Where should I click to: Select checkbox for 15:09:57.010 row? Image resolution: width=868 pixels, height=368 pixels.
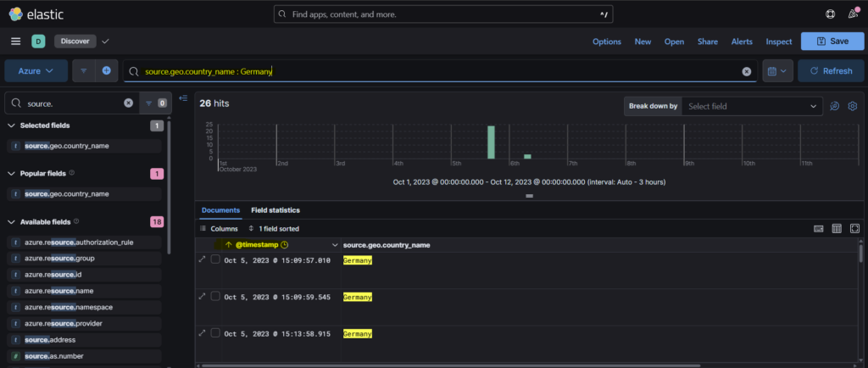point(215,259)
